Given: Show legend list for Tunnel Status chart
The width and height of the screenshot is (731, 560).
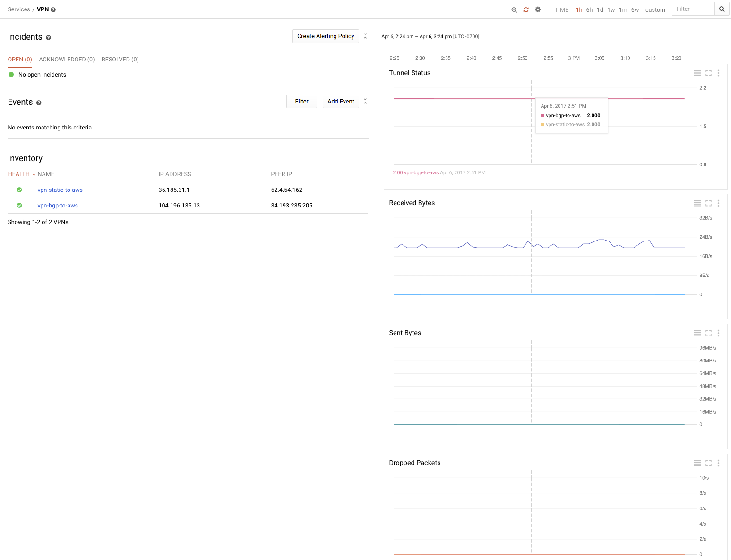Looking at the screenshot, I should (x=697, y=73).
